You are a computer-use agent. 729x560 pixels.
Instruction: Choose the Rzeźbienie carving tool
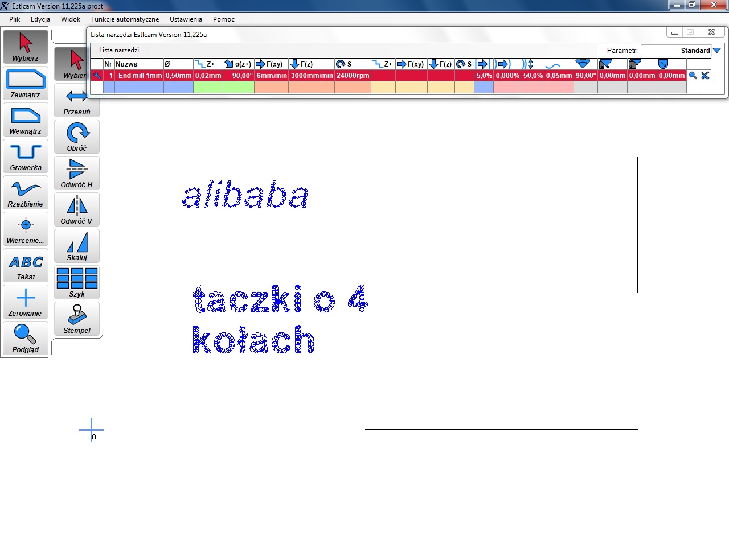pyautogui.click(x=26, y=192)
